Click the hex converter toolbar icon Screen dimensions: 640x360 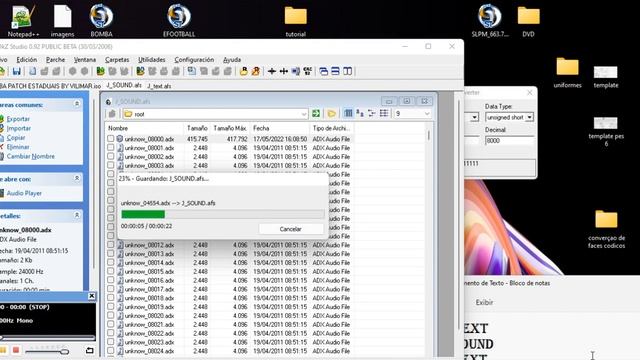click(x=308, y=71)
